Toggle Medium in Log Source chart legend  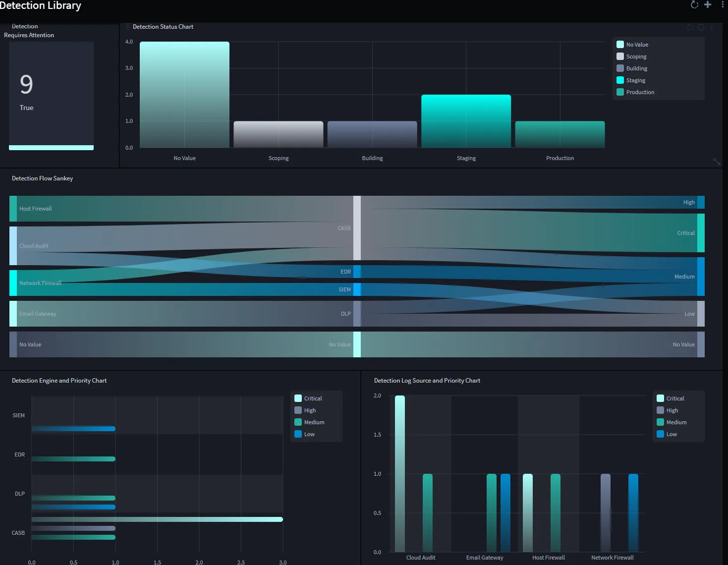[672, 422]
